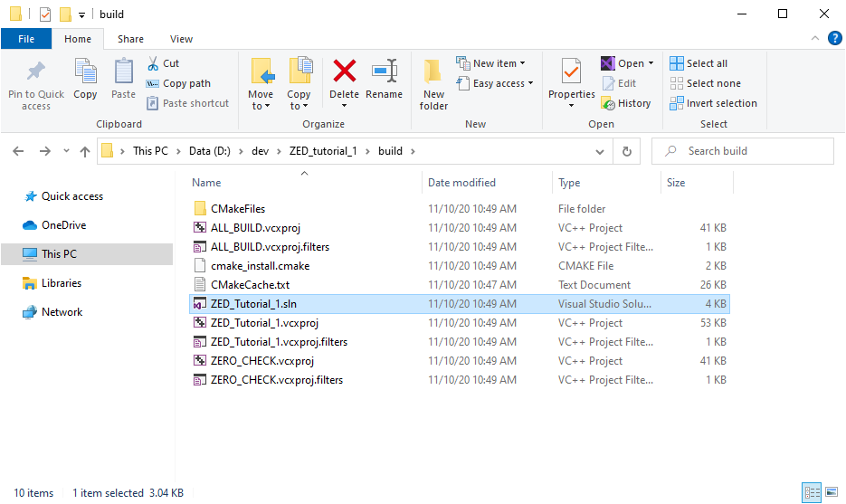Viewport: 846px width, 504px height.
Task: Open the blue Help question icon
Action: click(834, 38)
